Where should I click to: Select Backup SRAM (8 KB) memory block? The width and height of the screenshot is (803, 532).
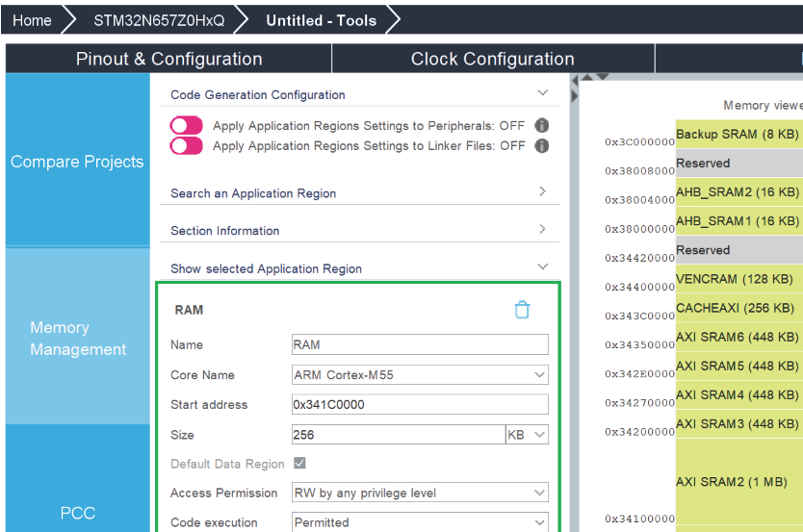pos(739,134)
